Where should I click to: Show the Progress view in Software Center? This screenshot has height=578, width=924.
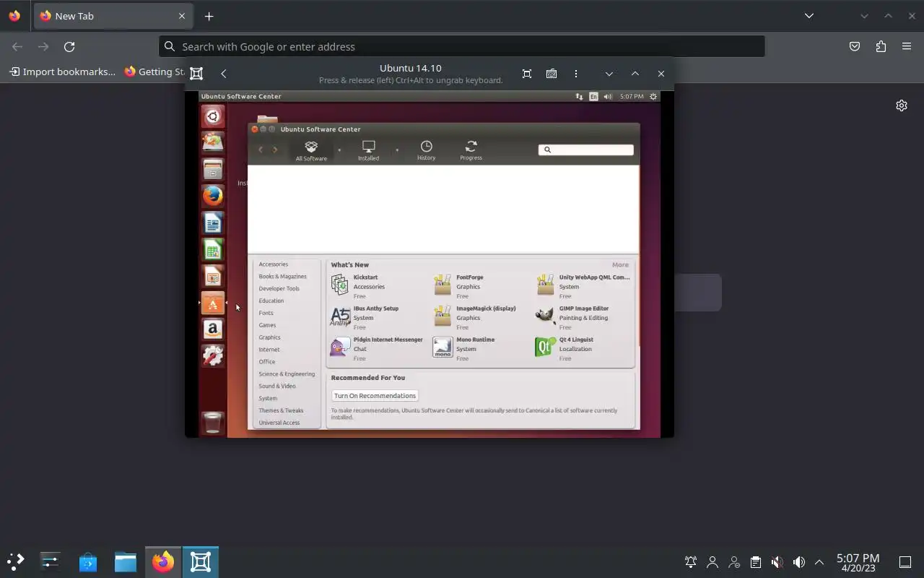point(471,150)
